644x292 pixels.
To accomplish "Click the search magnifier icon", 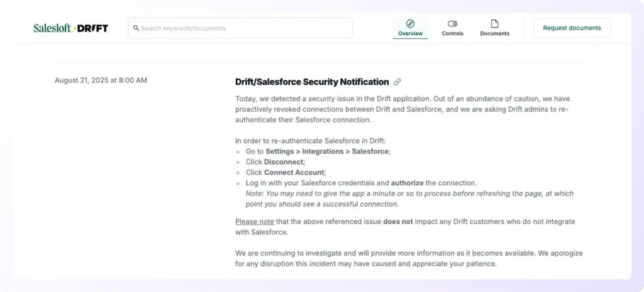I will [136, 28].
